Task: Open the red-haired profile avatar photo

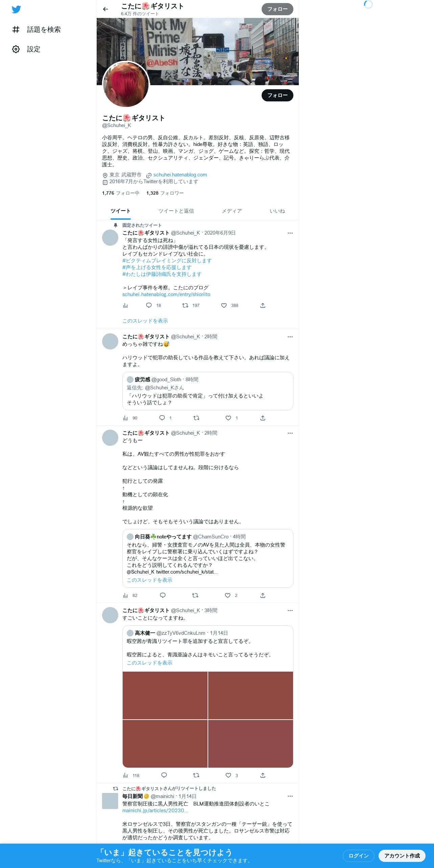Action: [x=126, y=85]
